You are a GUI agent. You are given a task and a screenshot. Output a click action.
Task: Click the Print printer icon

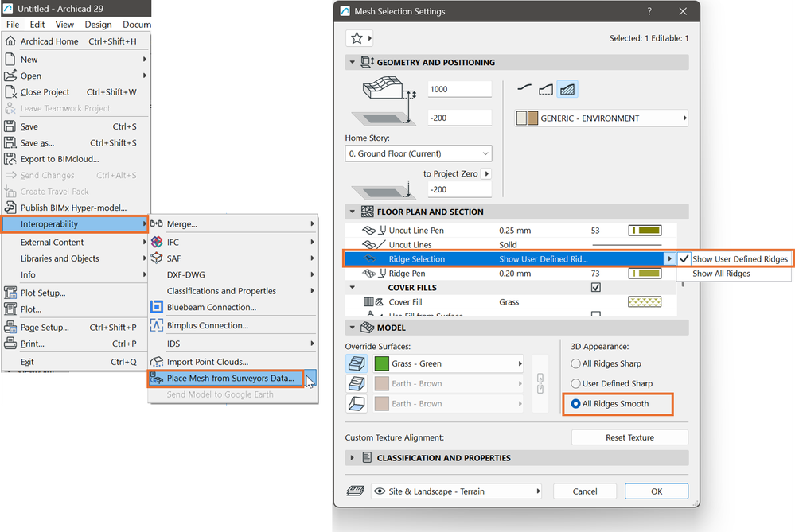click(10, 344)
